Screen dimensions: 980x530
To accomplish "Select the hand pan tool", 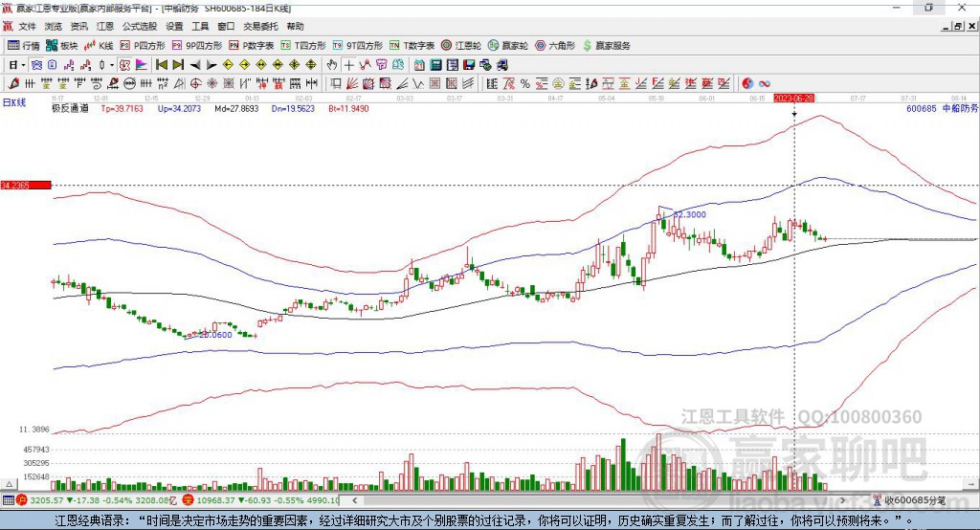I will click(x=332, y=65).
